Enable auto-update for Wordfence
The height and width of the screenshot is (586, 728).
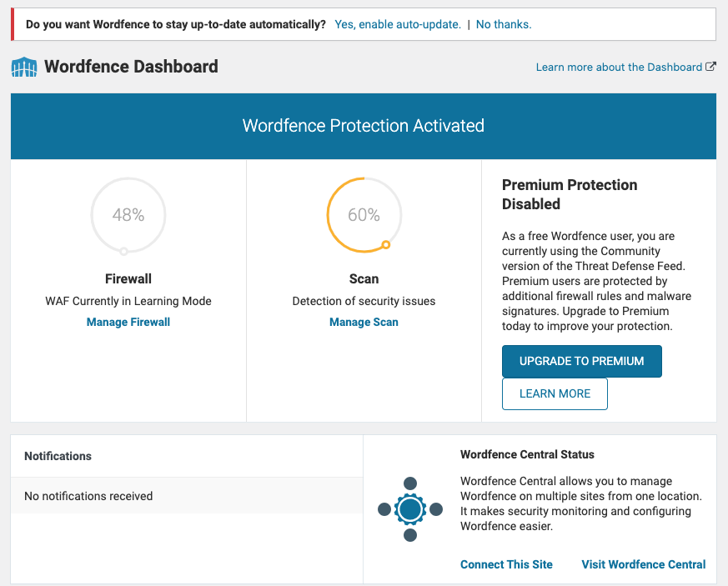398,24
